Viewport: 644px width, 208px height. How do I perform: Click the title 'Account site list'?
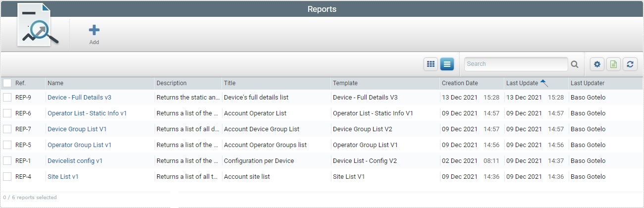247,177
